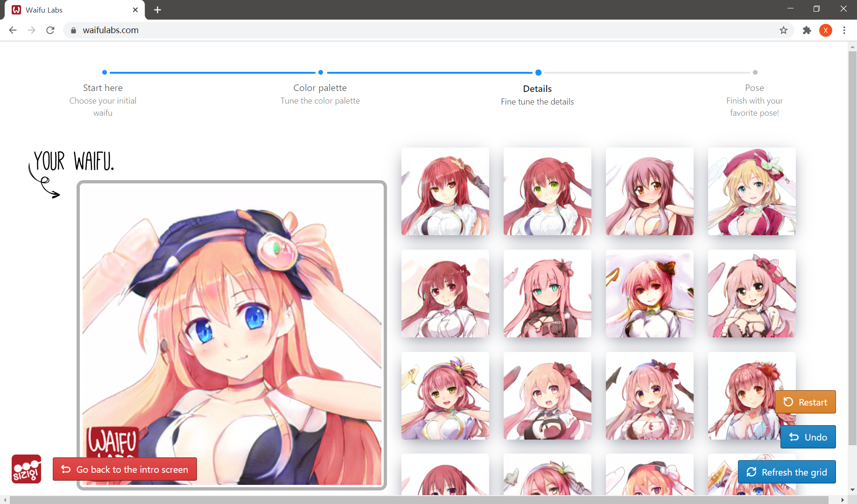This screenshot has width=857, height=504.
Task: Click the Start here progress dot
Action: point(105,72)
